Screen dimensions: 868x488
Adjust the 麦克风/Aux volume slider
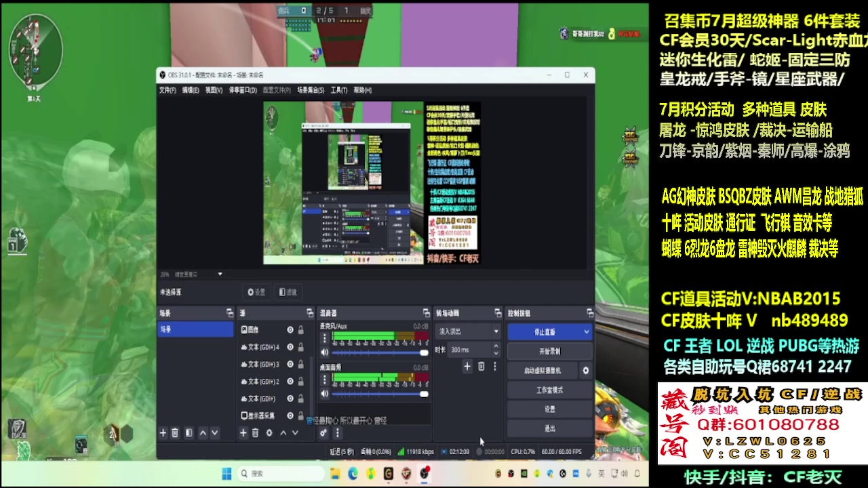380,352
